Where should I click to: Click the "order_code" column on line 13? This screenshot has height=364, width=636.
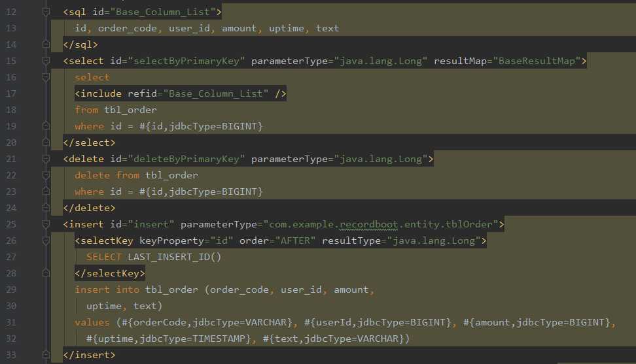click(x=128, y=28)
